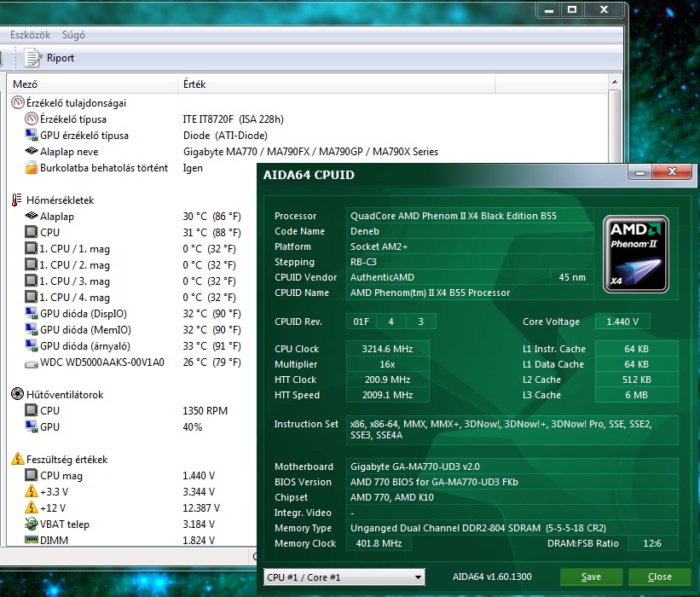Screen dimensions: 700x597
Task: Click the AIDA64 v1.60.1300 version text
Action: (492, 577)
